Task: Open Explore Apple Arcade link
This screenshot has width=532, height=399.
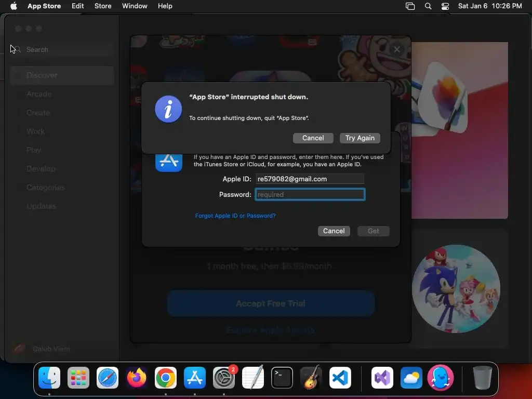Action: [270, 330]
